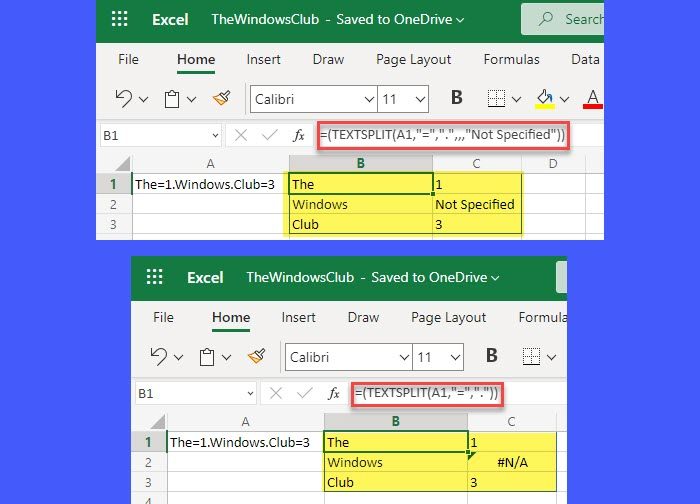This screenshot has height=504, width=700.
Task: Open Page Layout tab in bottom window
Action: [448, 317]
